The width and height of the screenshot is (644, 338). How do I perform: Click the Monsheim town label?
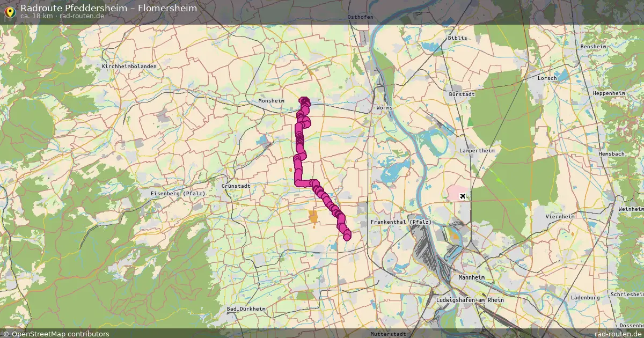tap(271, 101)
